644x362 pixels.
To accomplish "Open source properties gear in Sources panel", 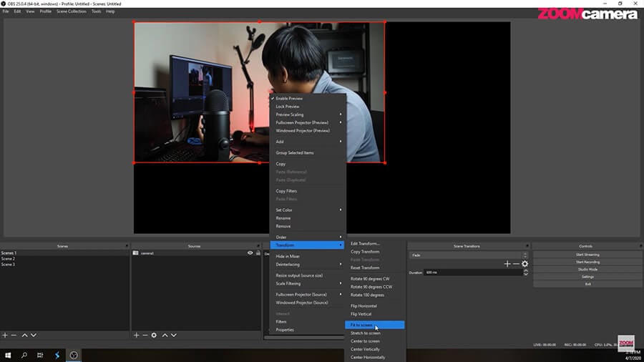I will pyautogui.click(x=154, y=336).
